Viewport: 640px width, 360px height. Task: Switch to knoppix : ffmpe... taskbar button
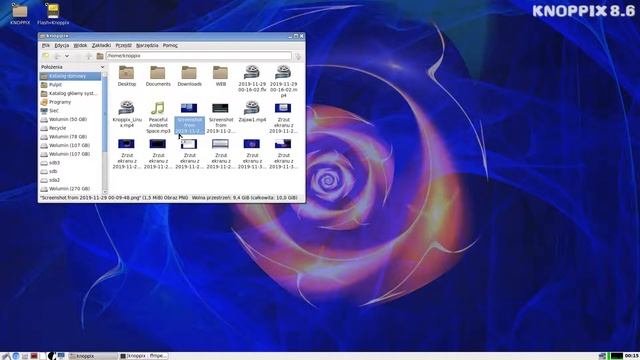[143, 356]
